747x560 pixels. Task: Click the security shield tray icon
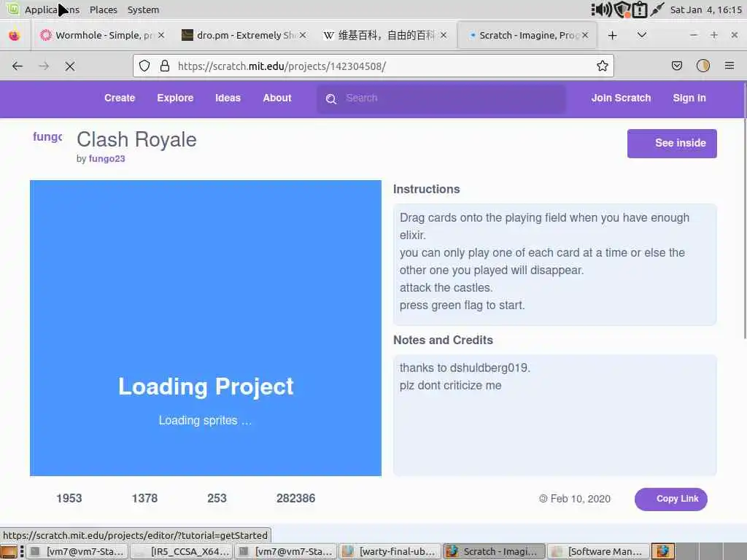[x=622, y=9]
